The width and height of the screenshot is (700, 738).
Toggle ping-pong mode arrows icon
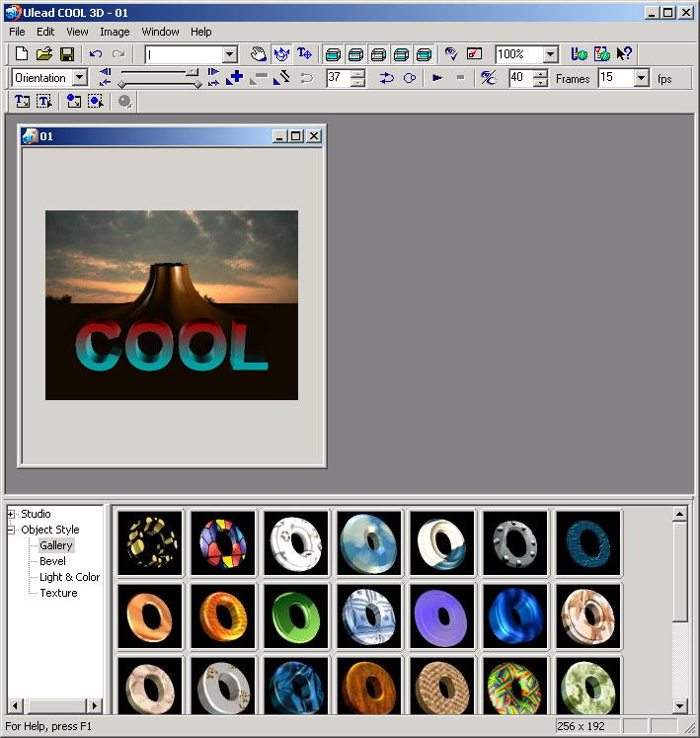click(387, 78)
